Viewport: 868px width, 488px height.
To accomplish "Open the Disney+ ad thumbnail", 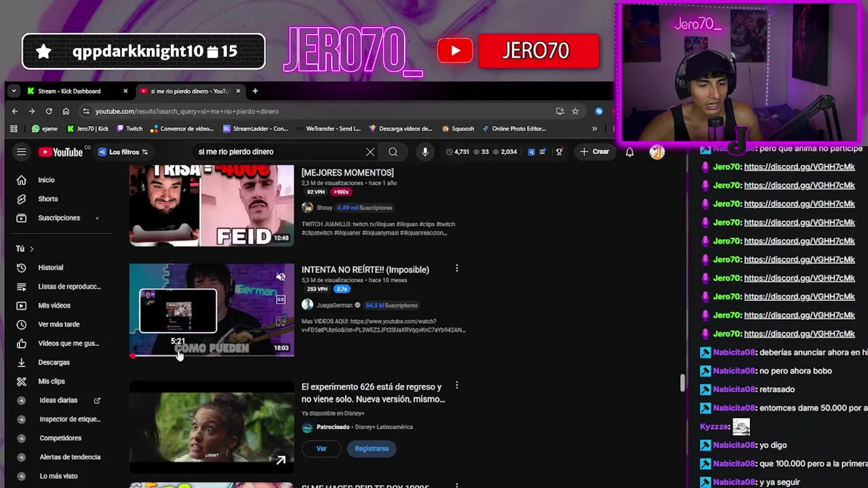I will tap(212, 427).
